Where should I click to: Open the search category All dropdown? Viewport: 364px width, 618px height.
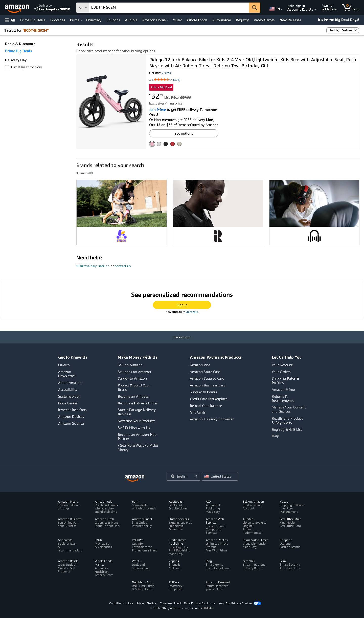click(83, 8)
